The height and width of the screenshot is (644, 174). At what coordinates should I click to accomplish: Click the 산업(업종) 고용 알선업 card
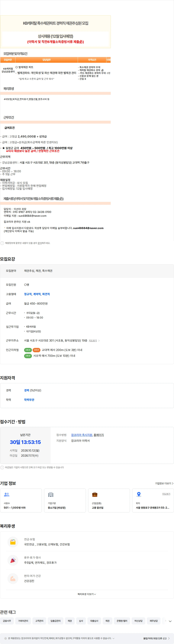(x=109, y=500)
